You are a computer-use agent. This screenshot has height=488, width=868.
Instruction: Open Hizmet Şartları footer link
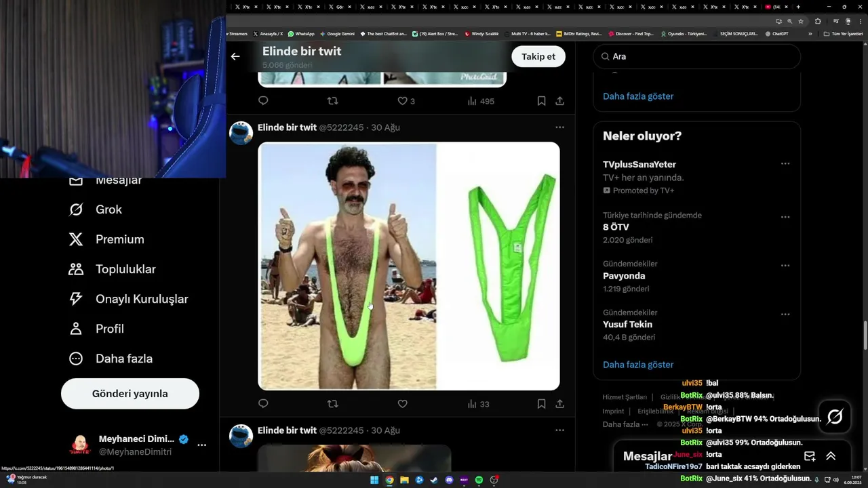click(625, 397)
